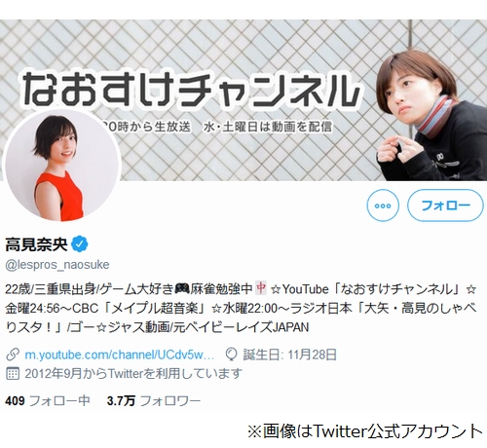Click the display name 高見奈央

pos(36,244)
